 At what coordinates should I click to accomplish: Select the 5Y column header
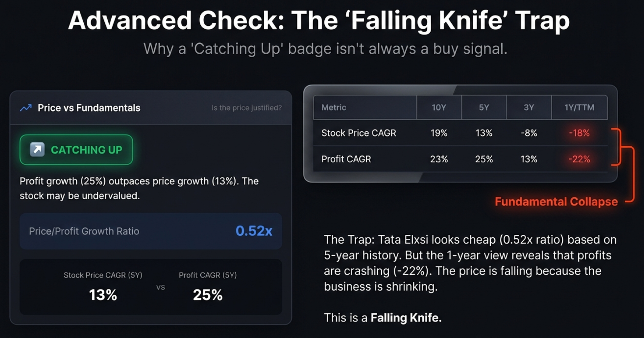click(x=484, y=108)
